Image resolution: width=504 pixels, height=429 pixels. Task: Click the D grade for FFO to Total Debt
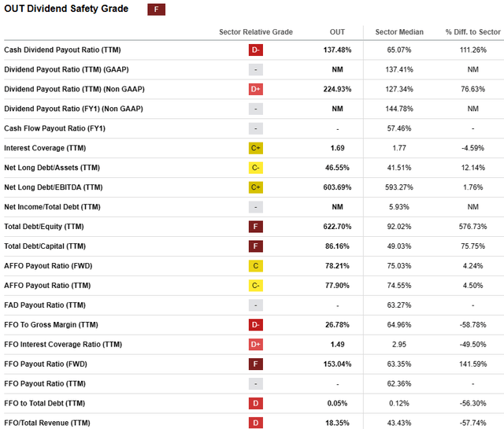coord(255,403)
